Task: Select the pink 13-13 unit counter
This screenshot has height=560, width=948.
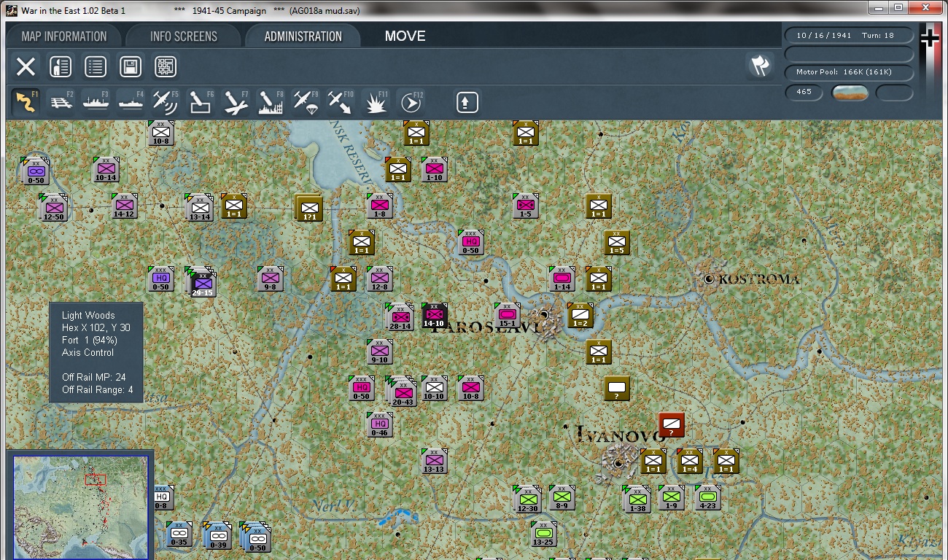Action: 434,462
